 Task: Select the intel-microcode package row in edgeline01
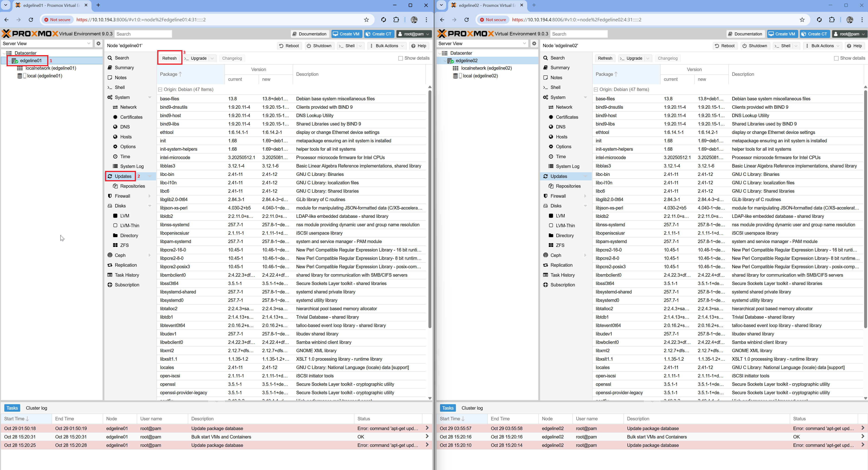click(x=291, y=157)
